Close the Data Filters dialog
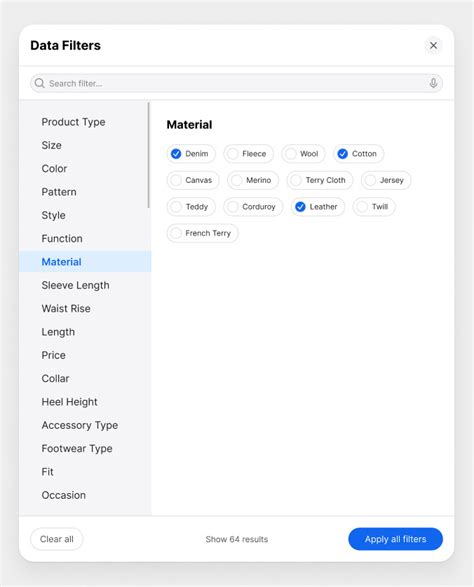The width and height of the screenshot is (474, 587). [433, 46]
